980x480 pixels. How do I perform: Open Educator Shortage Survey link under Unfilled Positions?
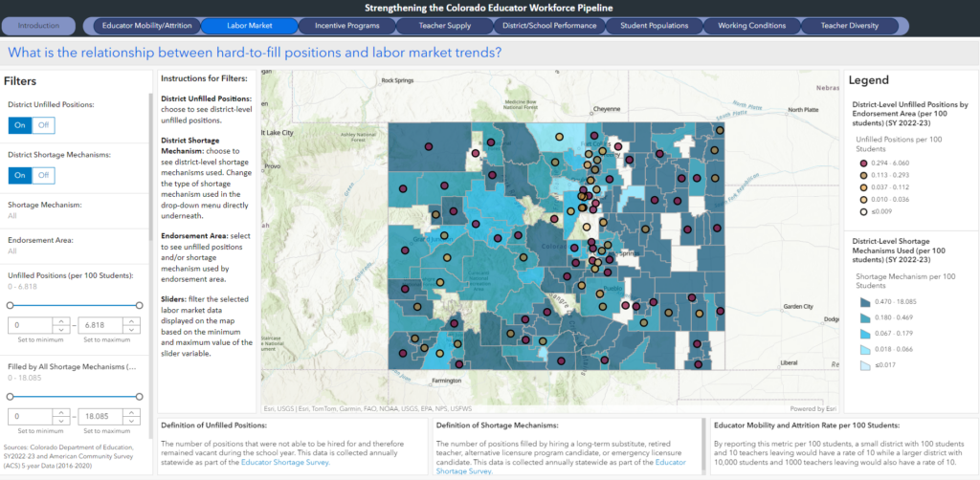tap(287, 462)
